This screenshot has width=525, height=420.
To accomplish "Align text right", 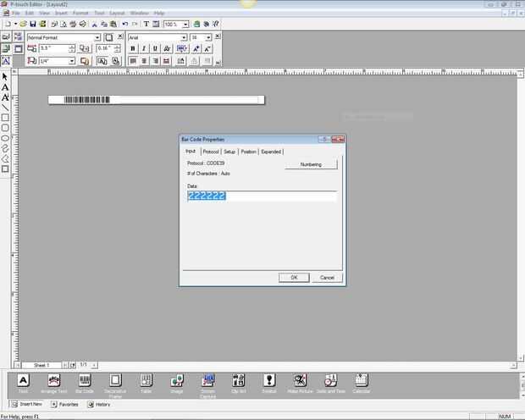I will click(155, 61).
